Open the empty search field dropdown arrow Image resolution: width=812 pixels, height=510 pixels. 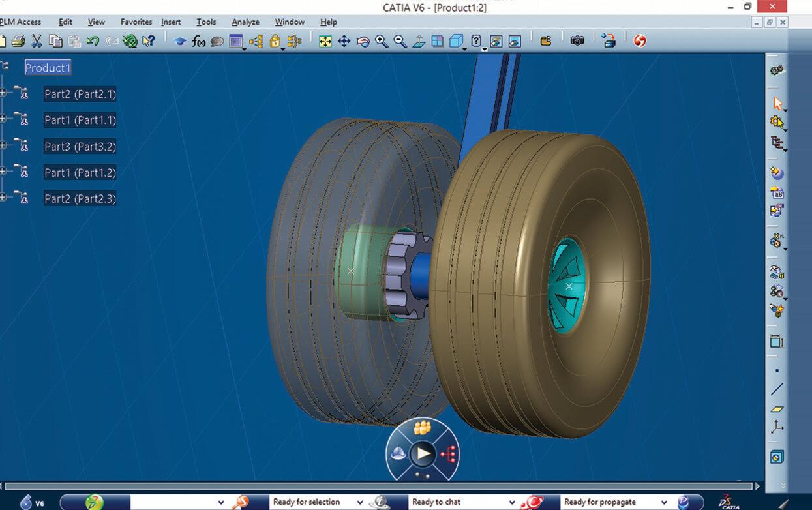click(x=220, y=502)
